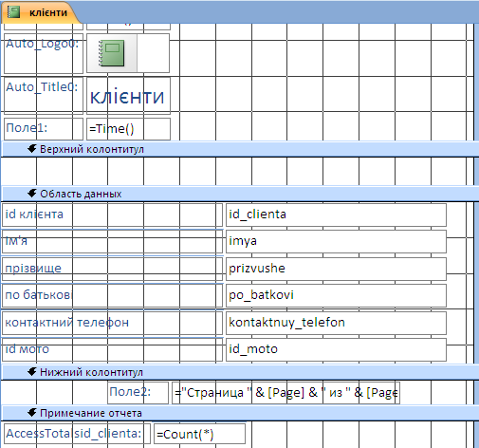The width and height of the screenshot is (479, 448).
Task: Select the по батькові label
Action: 112,295
